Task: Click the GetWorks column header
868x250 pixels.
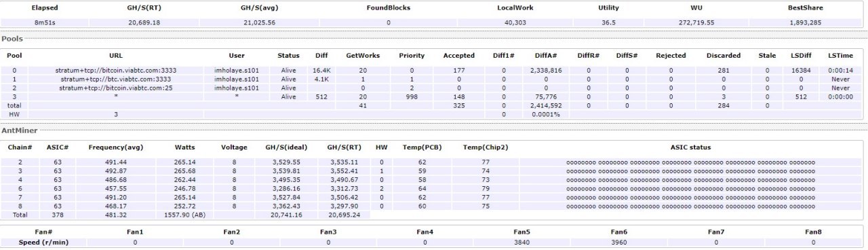Action: (363, 56)
